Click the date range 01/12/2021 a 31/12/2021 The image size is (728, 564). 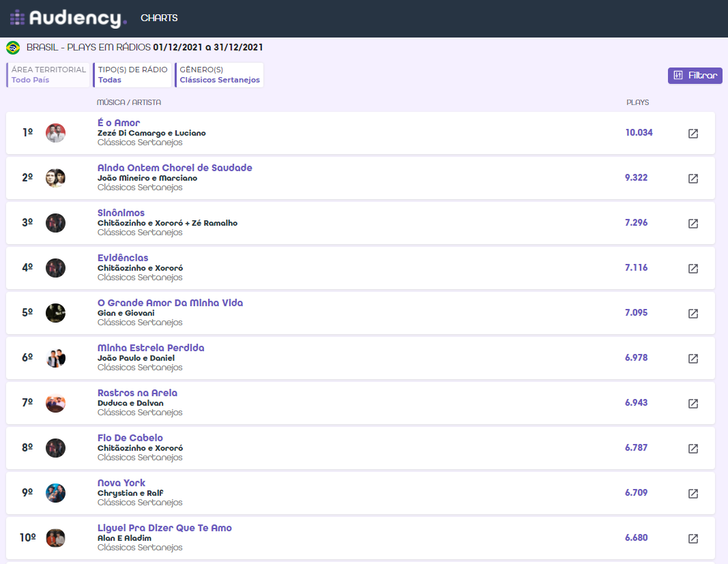(208, 47)
